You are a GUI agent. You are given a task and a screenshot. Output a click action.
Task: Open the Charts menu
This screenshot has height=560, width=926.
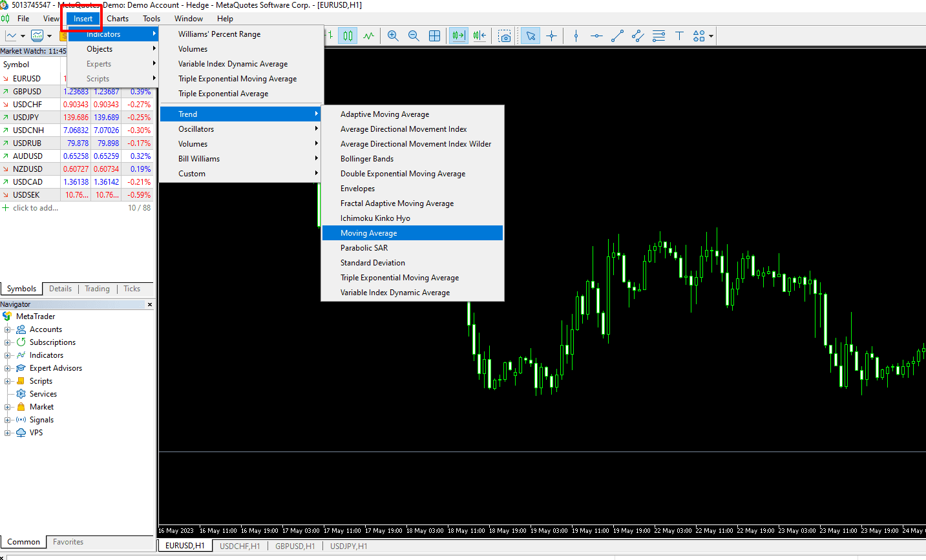tap(118, 19)
